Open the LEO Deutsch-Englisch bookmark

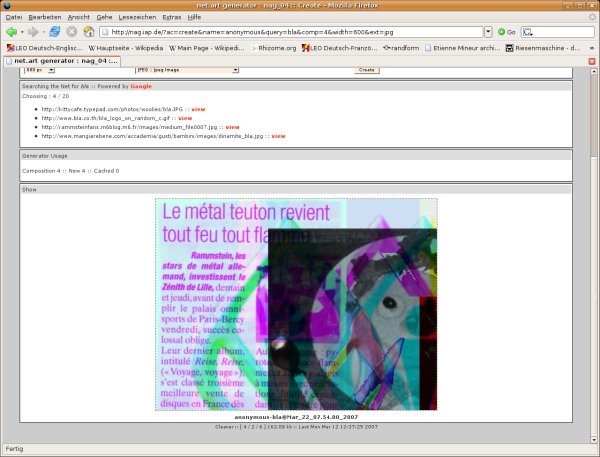click(x=44, y=48)
